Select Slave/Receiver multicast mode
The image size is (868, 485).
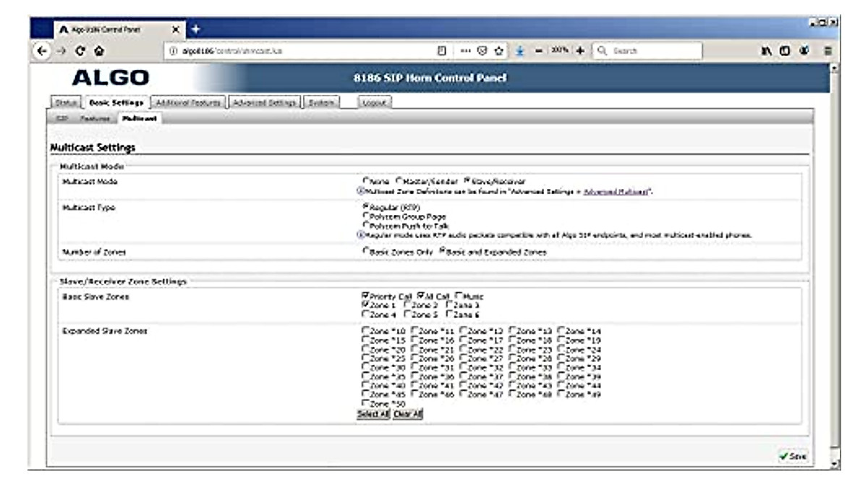click(x=467, y=181)
